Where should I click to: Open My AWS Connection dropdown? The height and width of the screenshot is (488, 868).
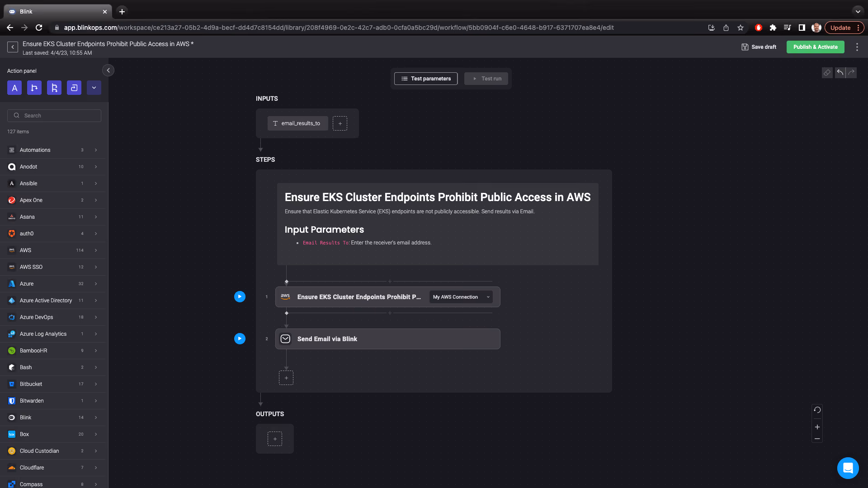click(461, 297)
